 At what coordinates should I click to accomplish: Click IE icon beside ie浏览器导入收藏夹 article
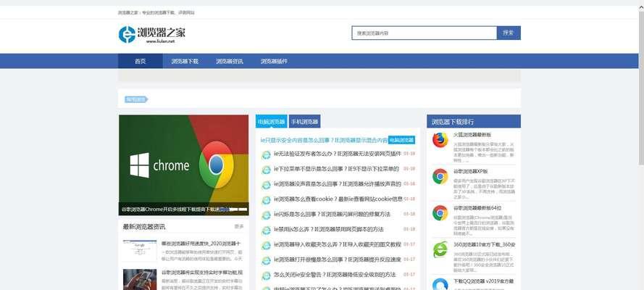point(266,245)
